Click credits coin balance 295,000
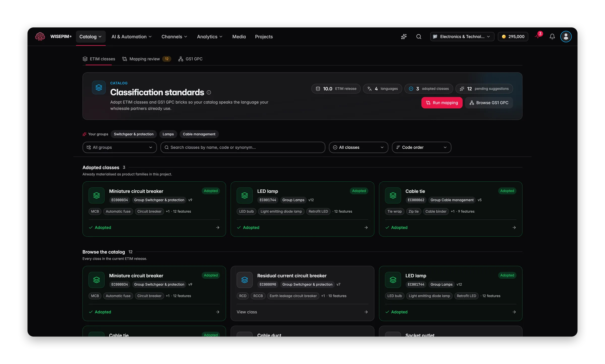The width and height of the screenshot is (605, 364). (513, 37)
